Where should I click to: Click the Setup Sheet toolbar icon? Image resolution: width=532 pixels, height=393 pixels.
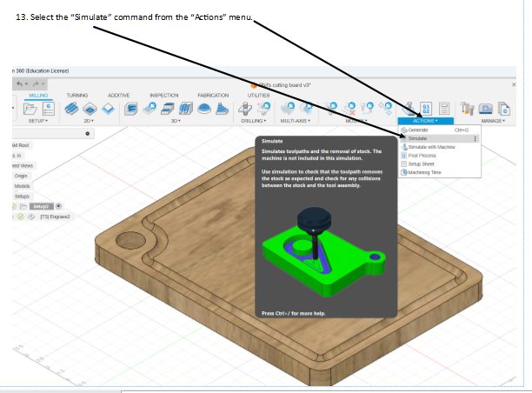(444, 109)
